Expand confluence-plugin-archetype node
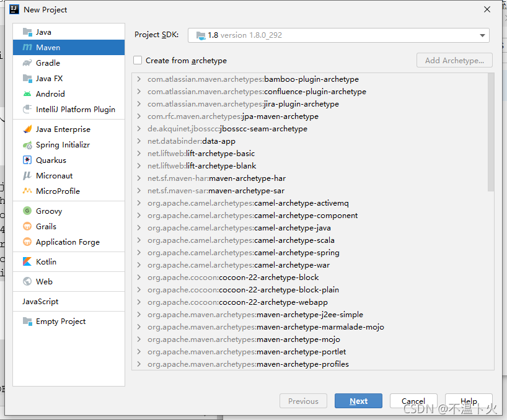This screenshot has width=507, height=420. 139,92
